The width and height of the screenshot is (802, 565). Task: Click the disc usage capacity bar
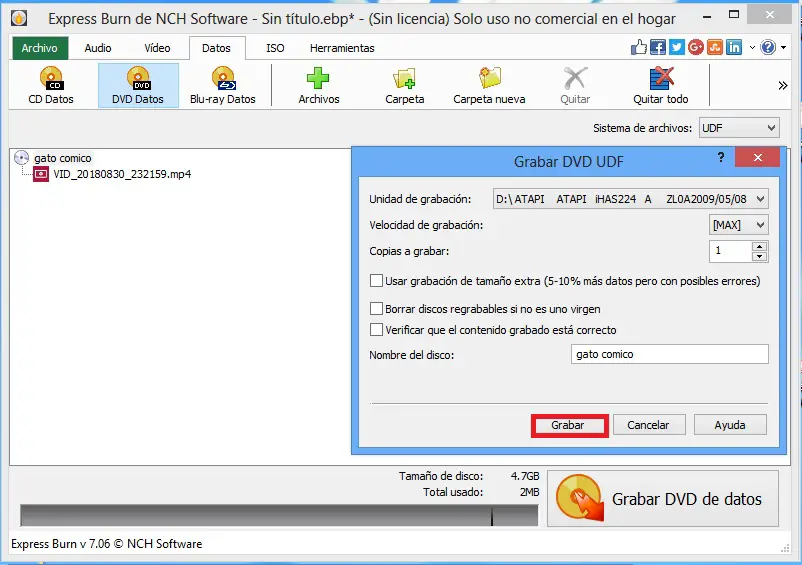[x=279, y=515]
